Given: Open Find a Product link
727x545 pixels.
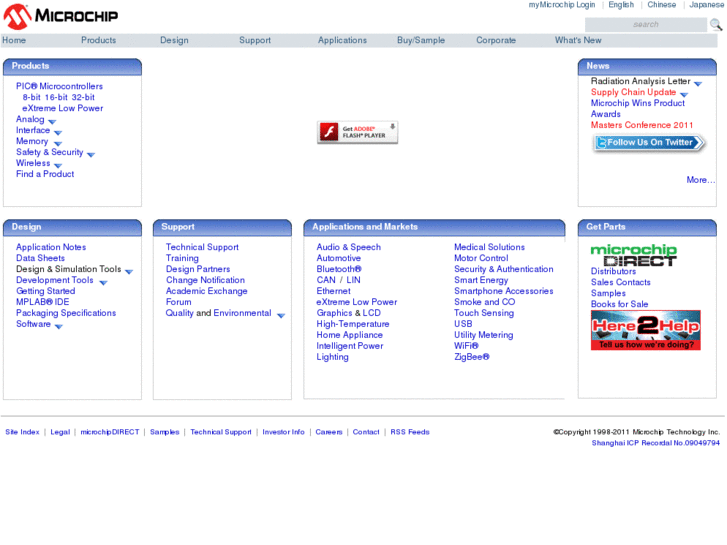Looking at the screenshot, I should [45, 174].
